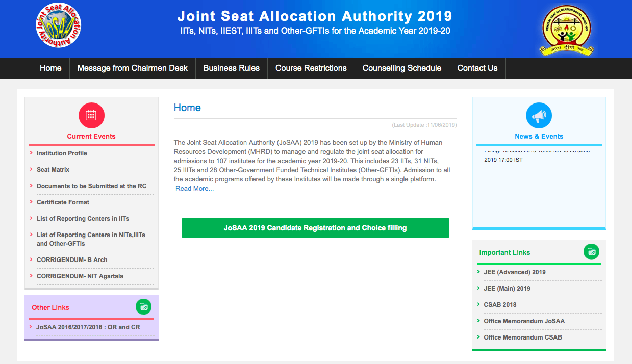This screenshot has height=364, width=632.
Task: Click the arrow bullet beside JEE (Advanced) 2019
Action: 478,272
